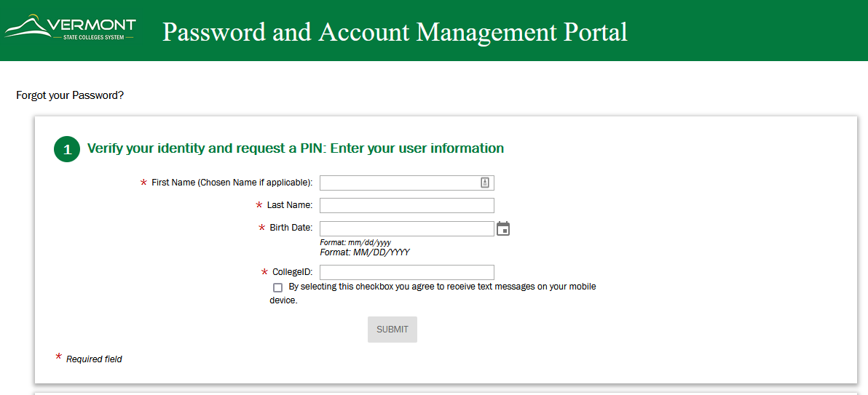Focus the First Name input field
The image size is (868, 395).
pyautogui.click(x=399, y=183)
